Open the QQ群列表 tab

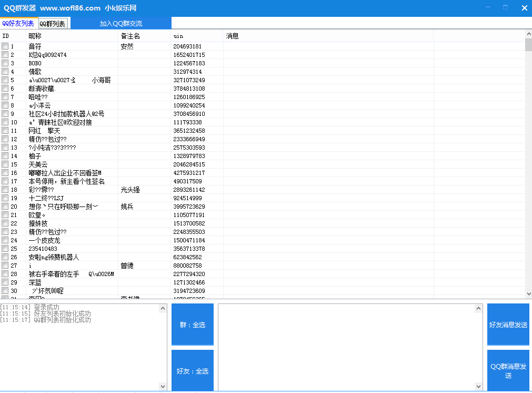pos(53,23)
